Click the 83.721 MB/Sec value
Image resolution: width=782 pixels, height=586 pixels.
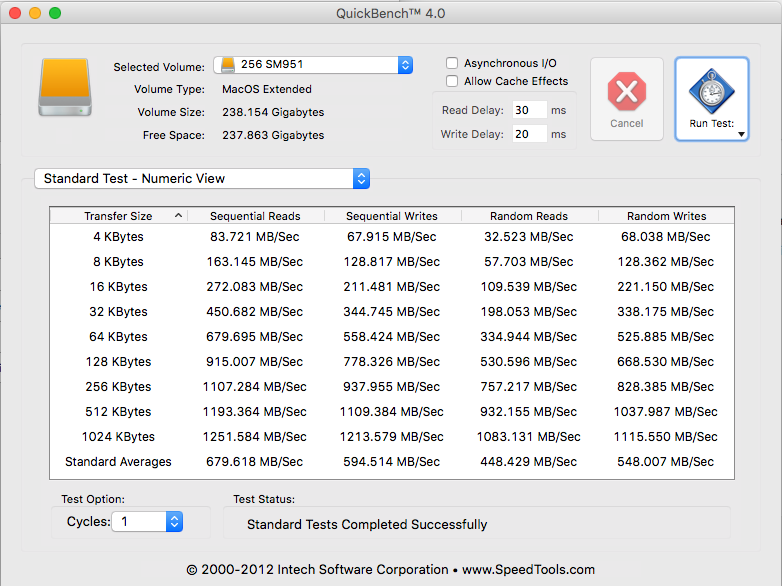[255, 237]
